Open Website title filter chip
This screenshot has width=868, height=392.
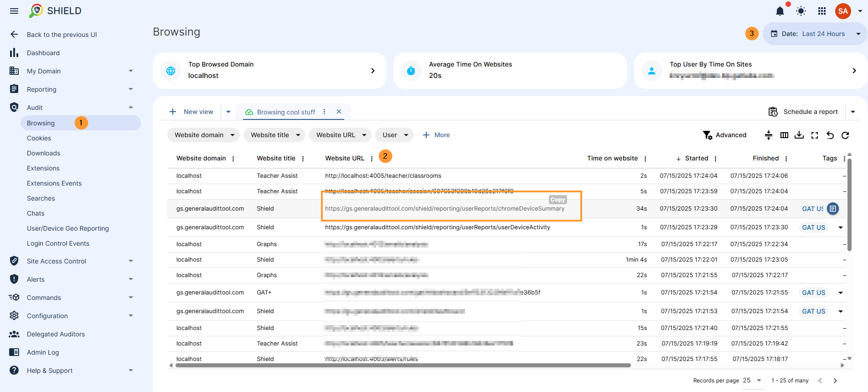tap(275, 135)
